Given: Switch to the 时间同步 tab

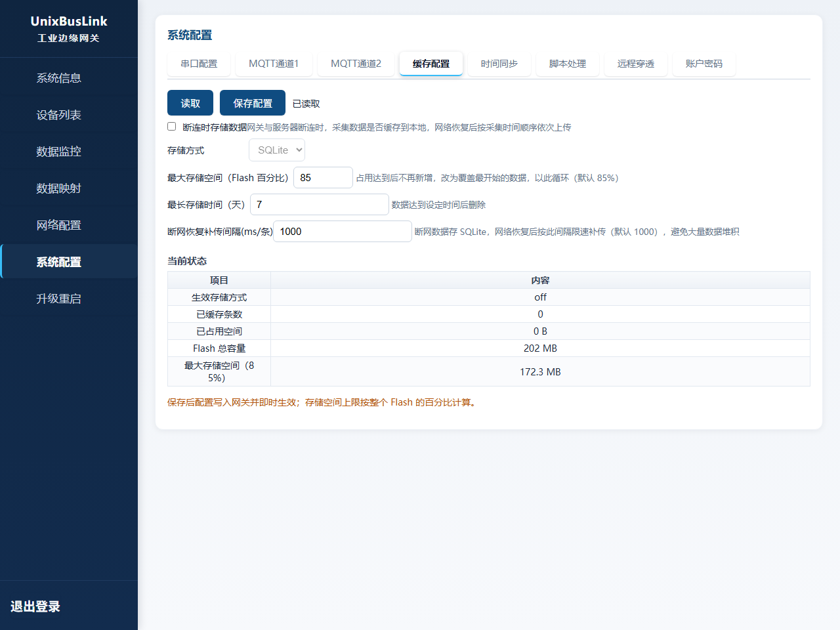Looking at the screenshot, I should coord(499,64).
